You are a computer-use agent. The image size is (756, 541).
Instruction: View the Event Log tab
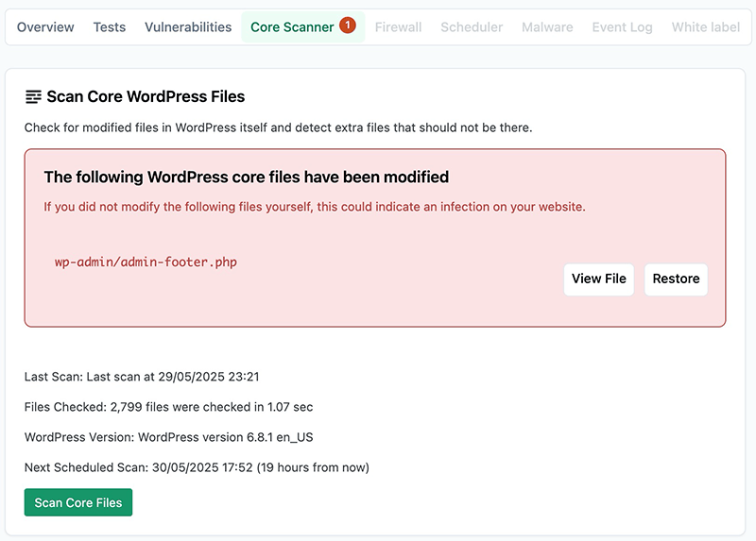click(x=622, y=27)
